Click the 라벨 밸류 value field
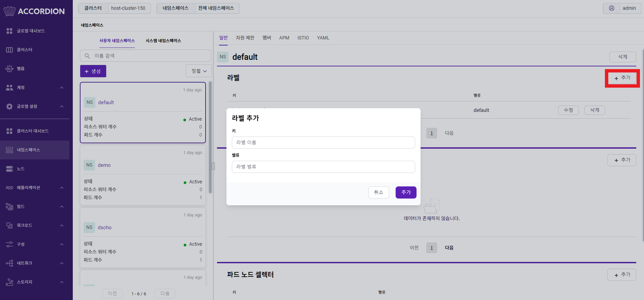Image resolution: width=644 pixels, height=300 pixels. 324,167
